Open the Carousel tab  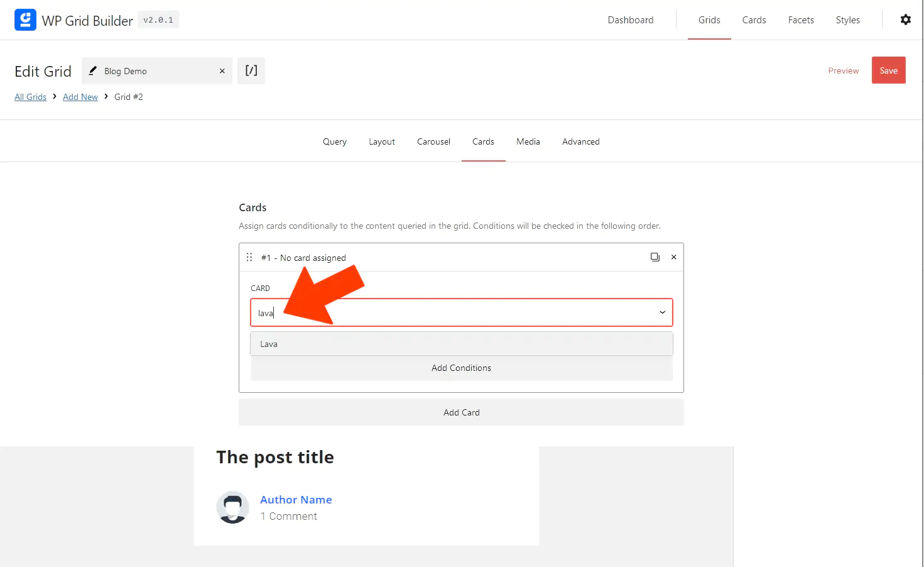(433, 141)
